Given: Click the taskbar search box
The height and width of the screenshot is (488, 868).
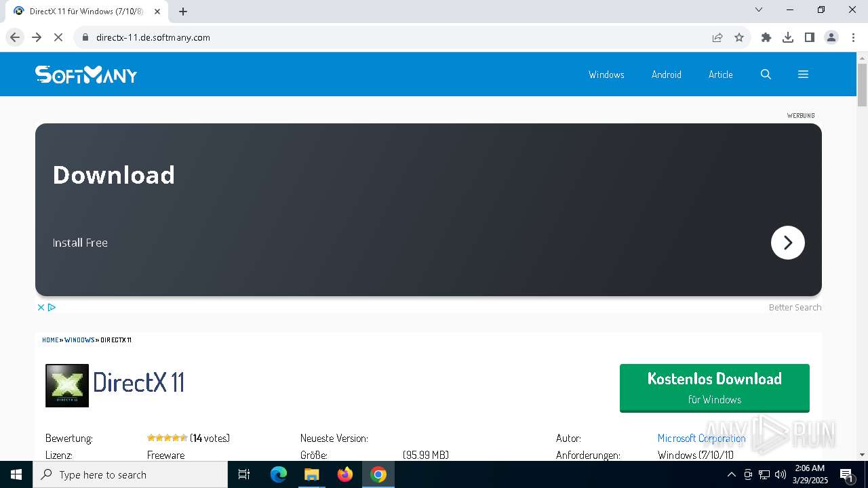Looking at the screenshot, I should pos(130,474).
